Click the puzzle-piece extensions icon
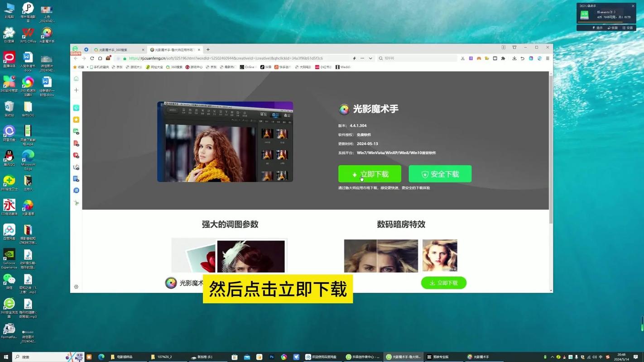This screenshot has height=362, width=644. click(503, 58)
